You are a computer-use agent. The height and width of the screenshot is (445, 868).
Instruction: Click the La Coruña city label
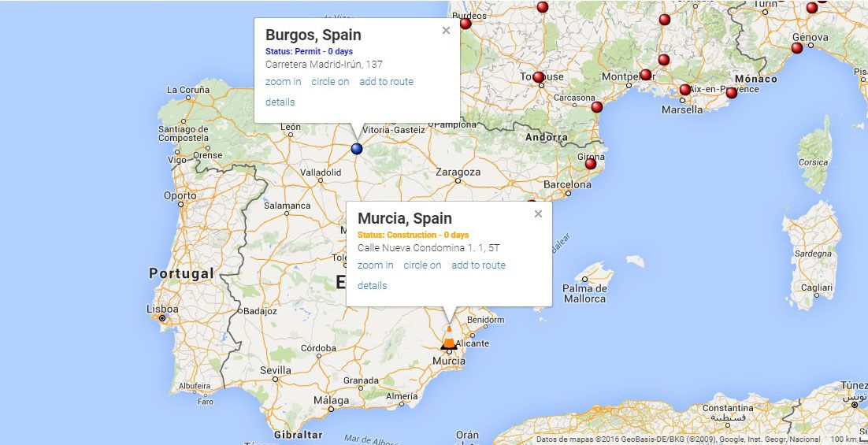point(188,89)
